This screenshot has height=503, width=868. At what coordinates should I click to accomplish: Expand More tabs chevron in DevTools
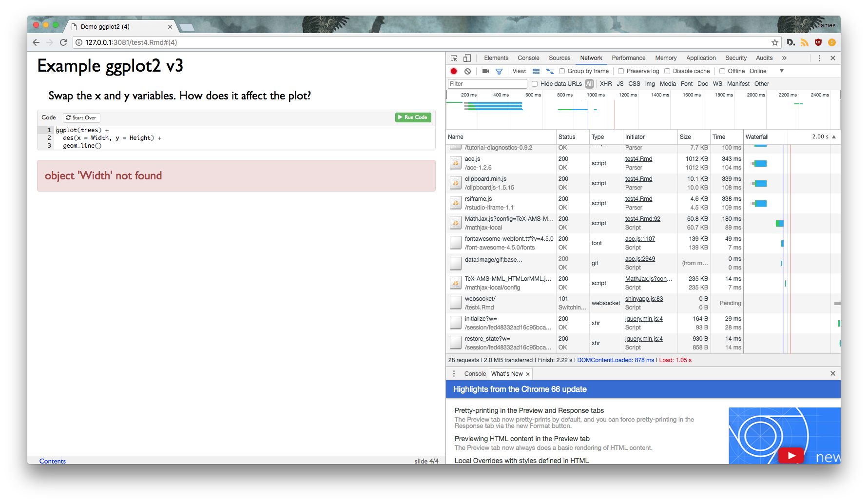click(784, 58)
